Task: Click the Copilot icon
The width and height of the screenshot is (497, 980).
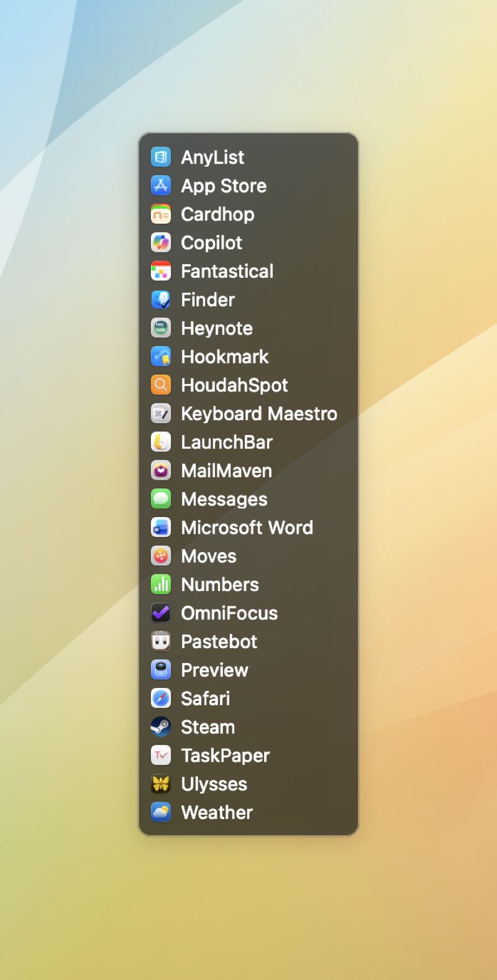Action: click(161, 242)
